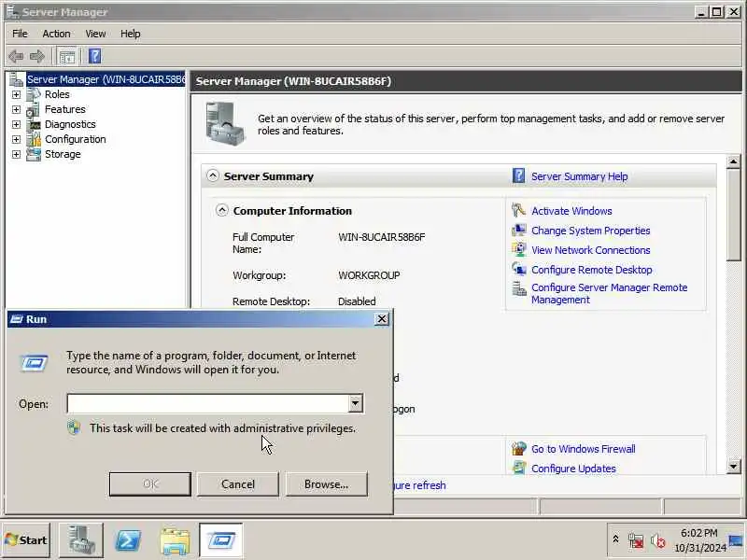Open the File menu
The height and width of the screenshot is (560, 747).
click(20, 34)
